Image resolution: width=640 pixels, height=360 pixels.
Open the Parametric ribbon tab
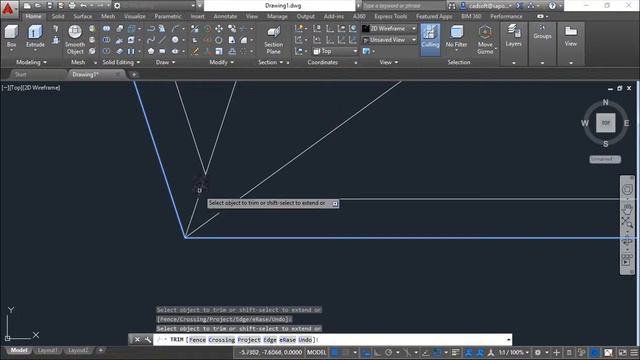point(168,16)
